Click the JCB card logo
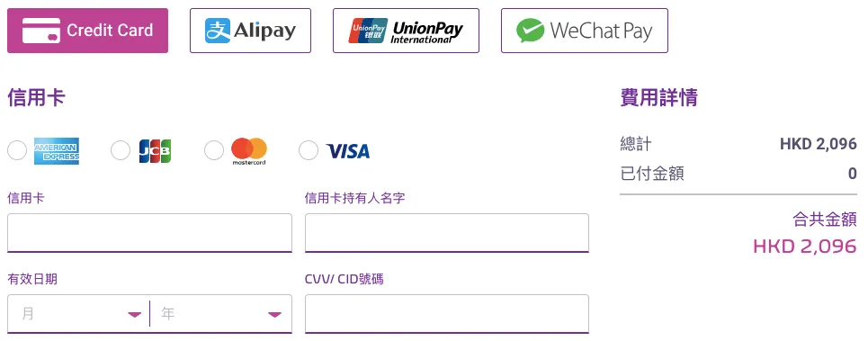This screenshot has width=868, height=341. click(x=155, y=150)
